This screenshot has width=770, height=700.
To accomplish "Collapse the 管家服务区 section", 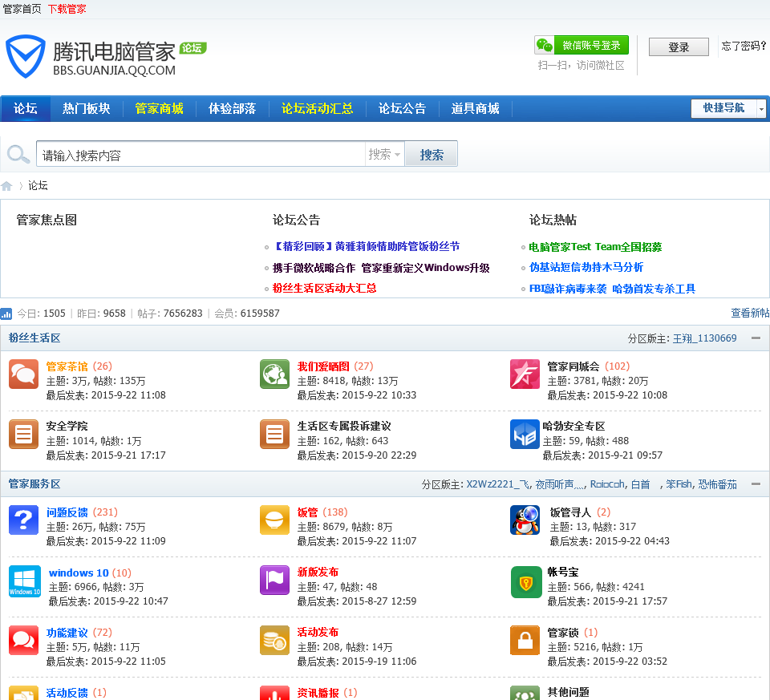I will tap(756, 484).
